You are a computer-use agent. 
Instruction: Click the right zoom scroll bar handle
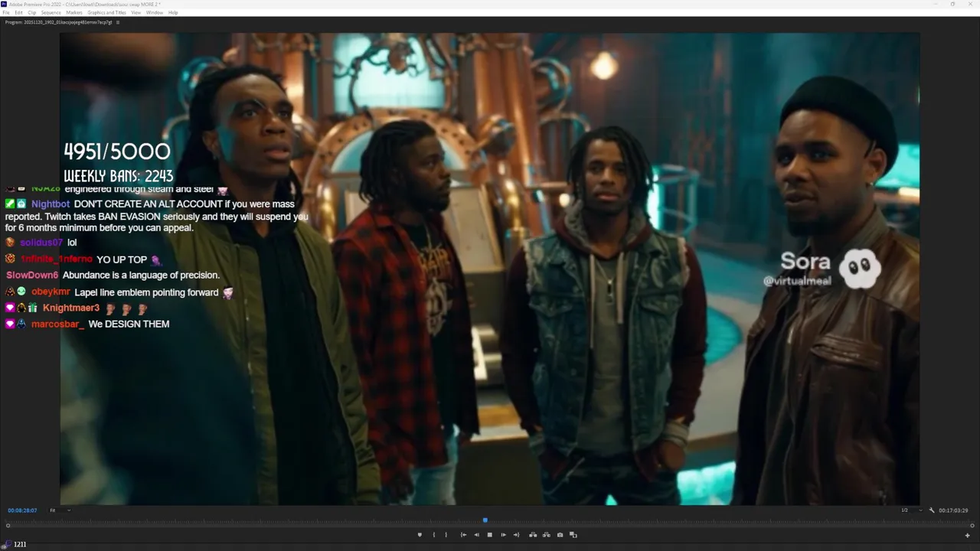[972, 526]
